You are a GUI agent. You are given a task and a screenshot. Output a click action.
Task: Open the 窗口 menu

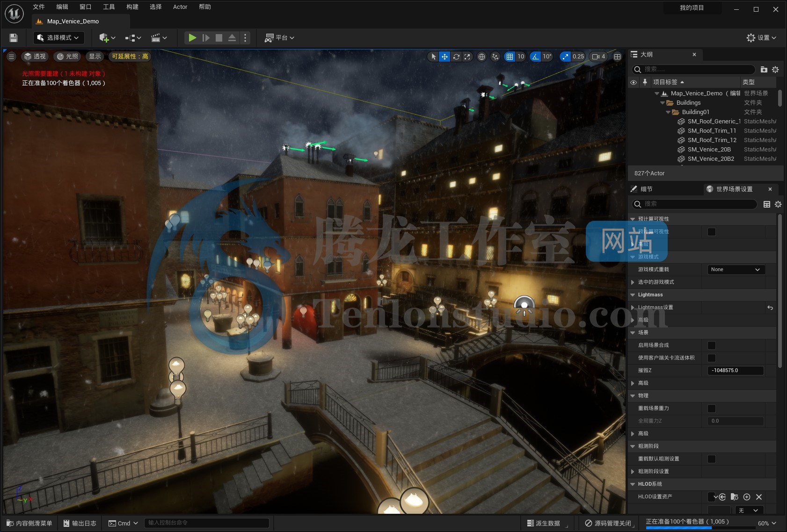[86, 7]
